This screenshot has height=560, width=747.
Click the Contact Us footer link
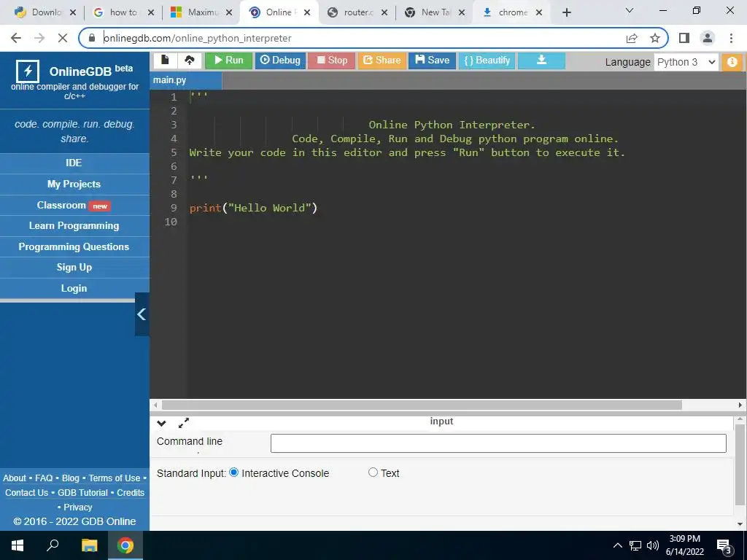[x=27, y=493]
